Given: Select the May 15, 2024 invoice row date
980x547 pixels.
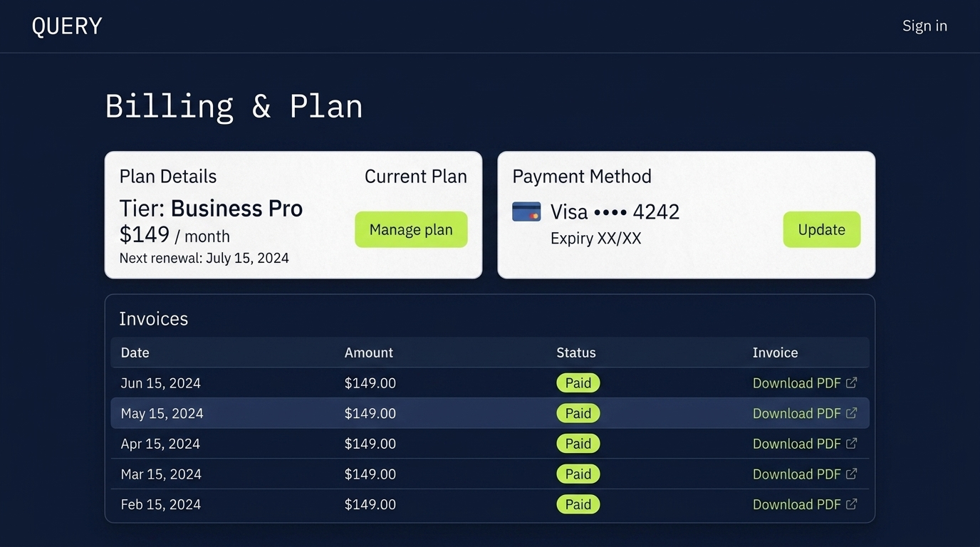Looking at the screenshot, I should pos(162,414).
